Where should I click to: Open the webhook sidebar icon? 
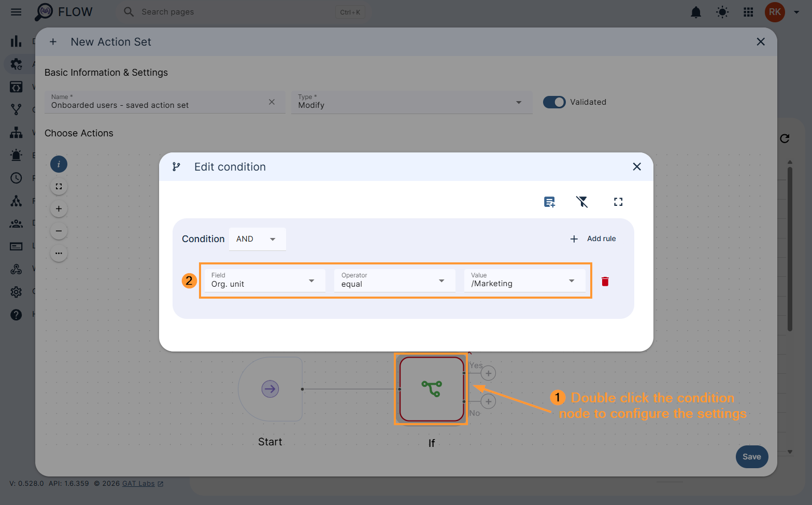coord(16,269)
